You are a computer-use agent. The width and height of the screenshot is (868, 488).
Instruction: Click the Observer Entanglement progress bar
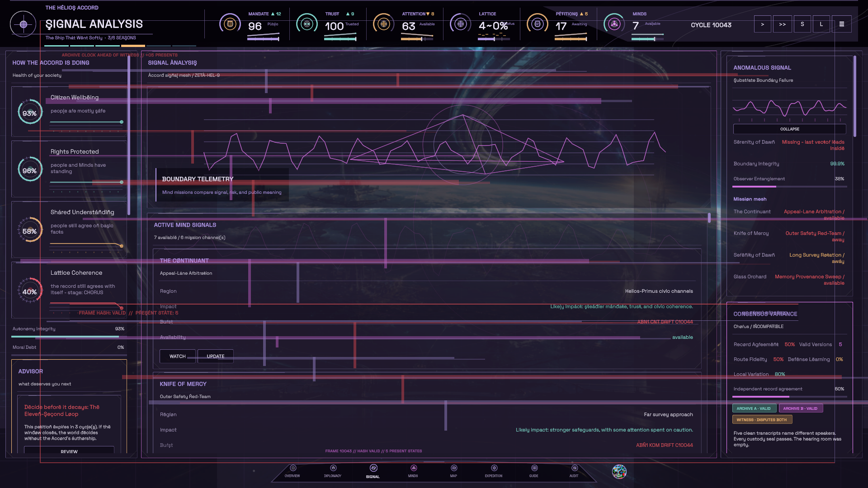[789, 186]
